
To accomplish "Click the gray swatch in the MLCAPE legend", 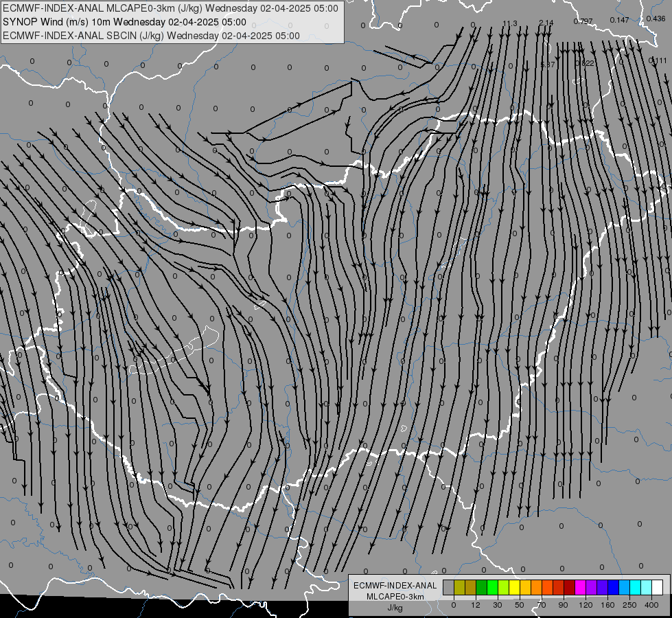I will 449,587.
